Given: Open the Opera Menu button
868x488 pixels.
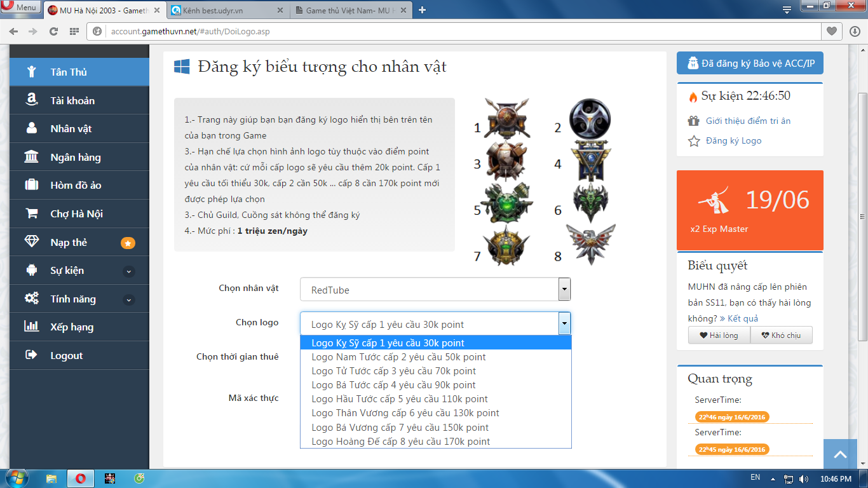Looking at the screenshot, I should (x=21, y=8).
